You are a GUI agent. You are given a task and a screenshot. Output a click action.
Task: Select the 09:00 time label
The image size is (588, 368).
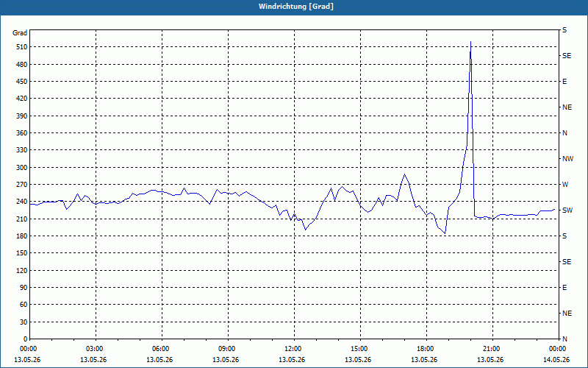pyautogui.click(x=228, y=349)
